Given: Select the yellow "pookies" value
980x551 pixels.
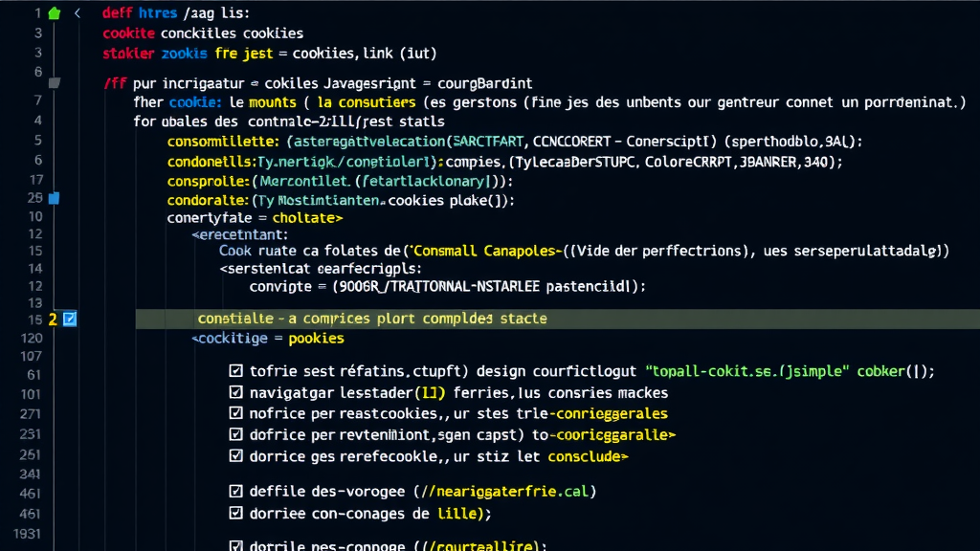Looking at the screenshot, I should [x=317, y=338].
